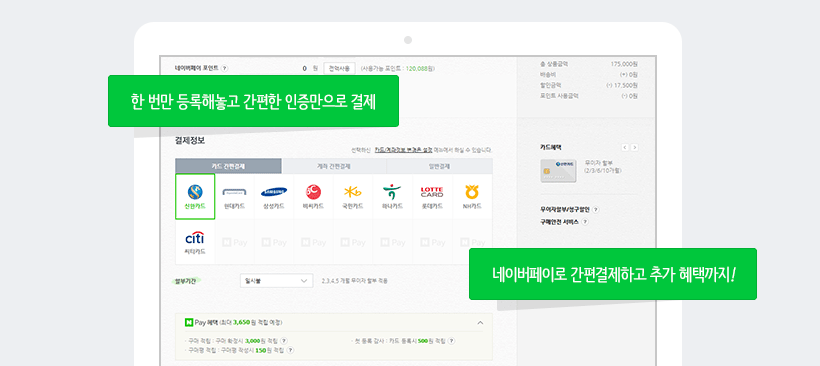Image resolution: width=820 pixels, height=366 pixels.
Task: Switch to 계좌 간편결제 tab
Action: (334, 166)
